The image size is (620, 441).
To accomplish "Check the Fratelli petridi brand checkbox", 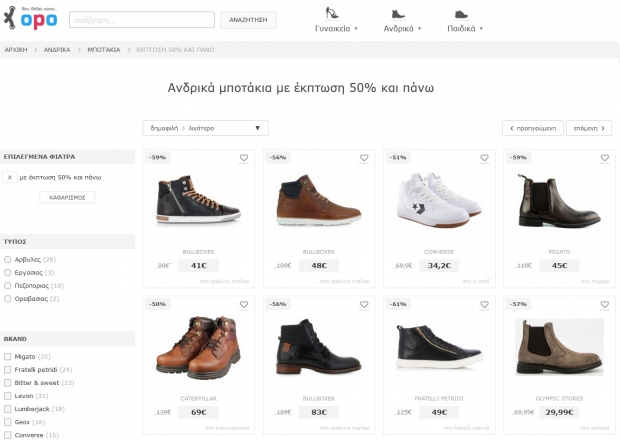I will [7, 370].
